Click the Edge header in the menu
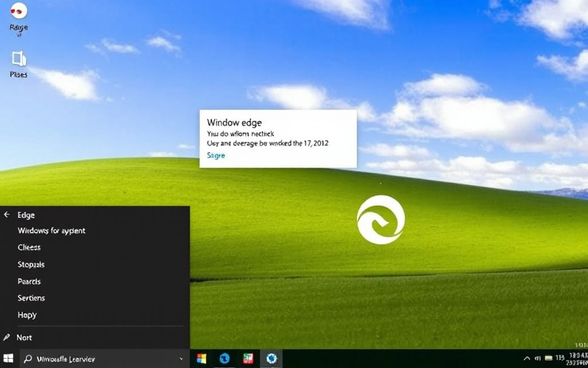588x368 pixels. (26, 215)
